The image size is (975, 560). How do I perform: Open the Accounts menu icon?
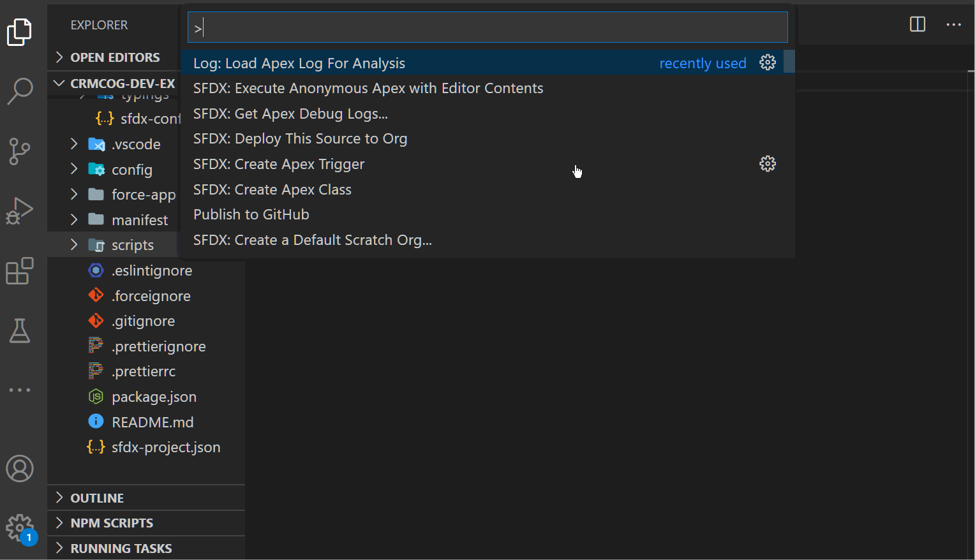(20, 469)
